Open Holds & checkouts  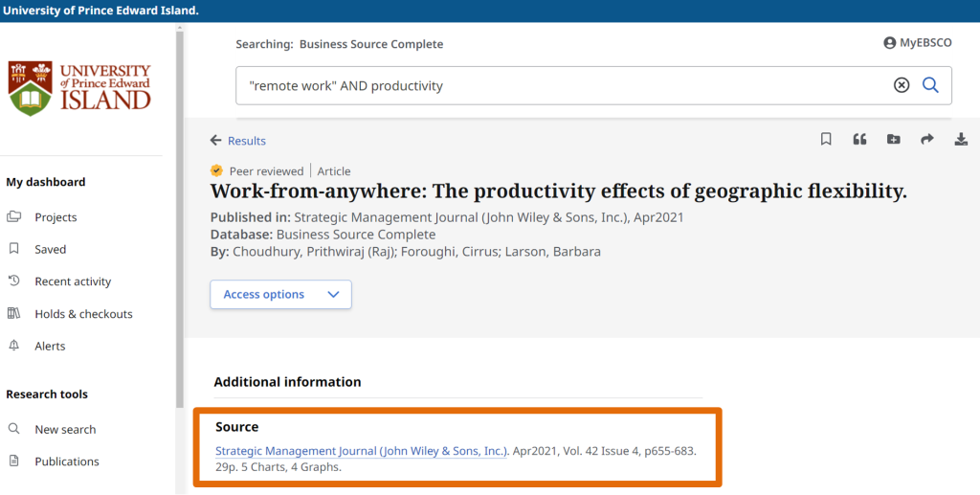click(x=83, y=314)
